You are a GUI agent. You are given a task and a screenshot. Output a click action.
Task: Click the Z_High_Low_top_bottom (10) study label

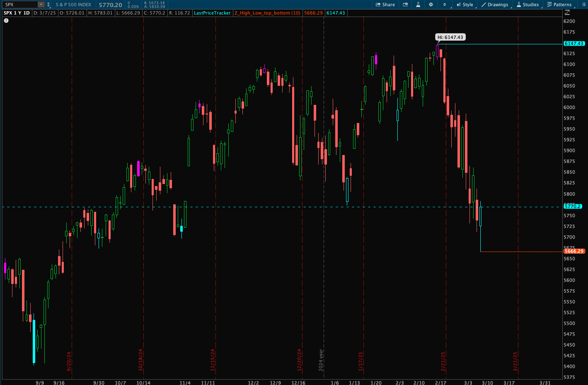267,13
